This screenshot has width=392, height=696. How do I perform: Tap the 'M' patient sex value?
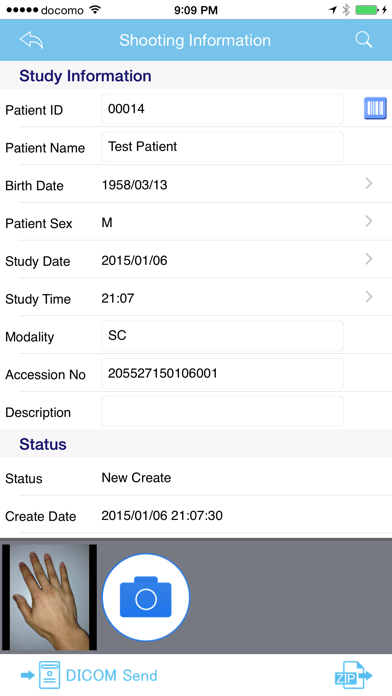click(107, 222)
